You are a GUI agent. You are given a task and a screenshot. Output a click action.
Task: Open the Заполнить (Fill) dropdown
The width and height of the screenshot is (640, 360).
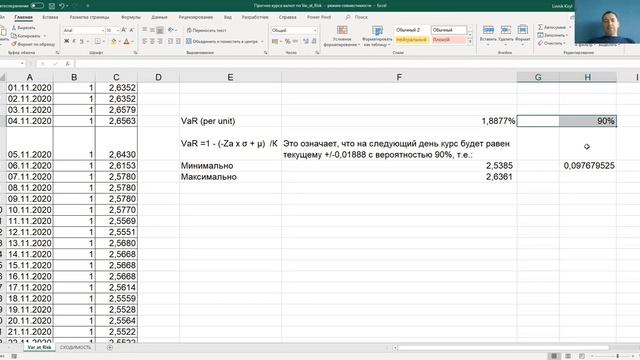tap(553, 35)
